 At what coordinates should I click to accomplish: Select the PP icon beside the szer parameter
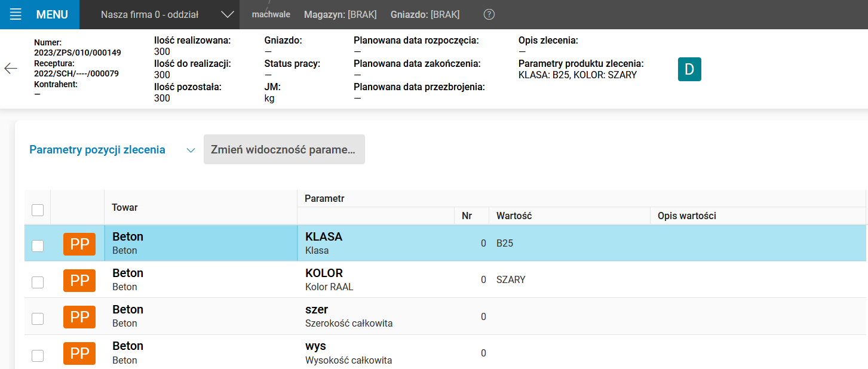79,317
